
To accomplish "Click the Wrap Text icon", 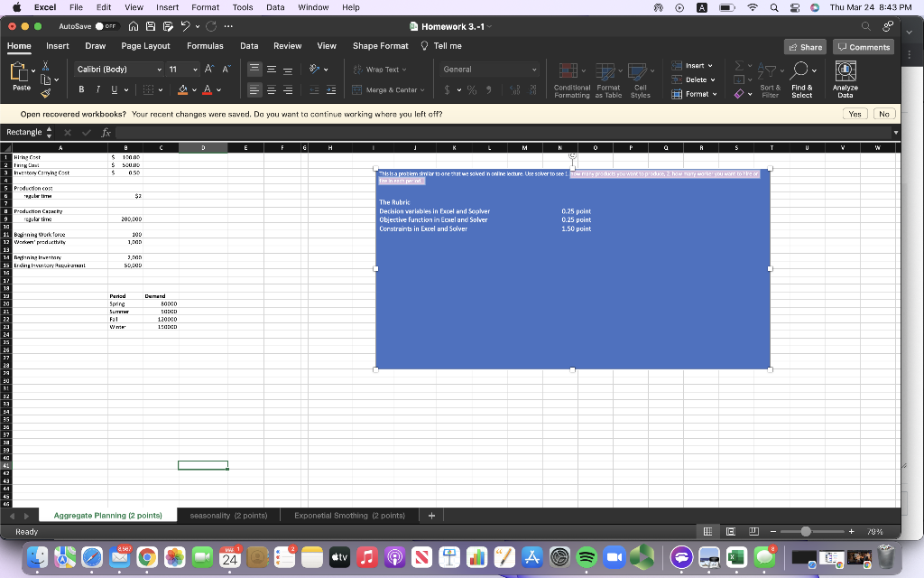I will pos(376,69).
